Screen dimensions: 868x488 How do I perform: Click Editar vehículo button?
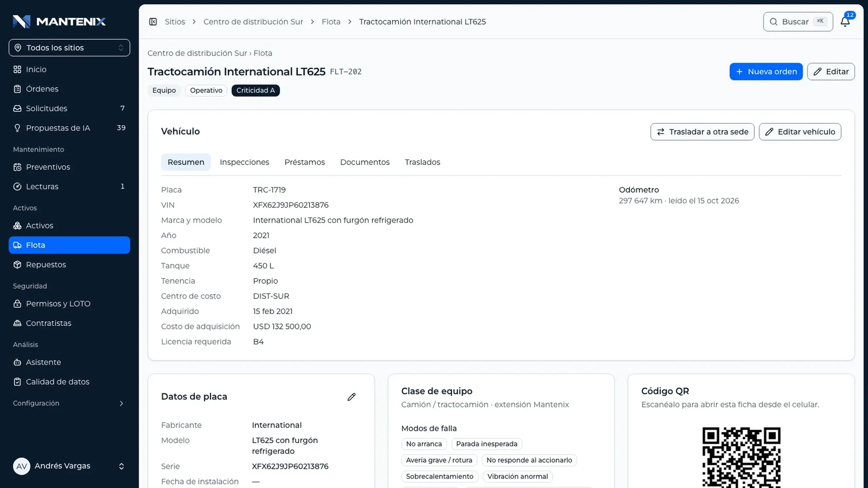[800, 132]
